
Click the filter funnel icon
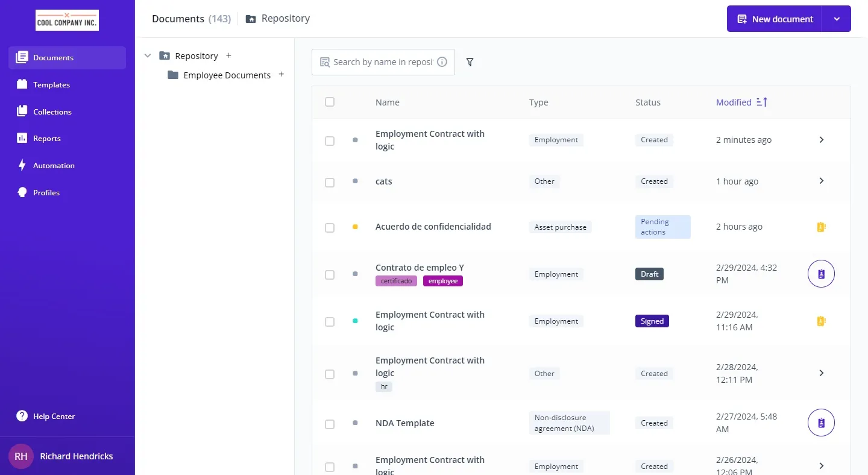pyautogui.click(x=470, y=62)
